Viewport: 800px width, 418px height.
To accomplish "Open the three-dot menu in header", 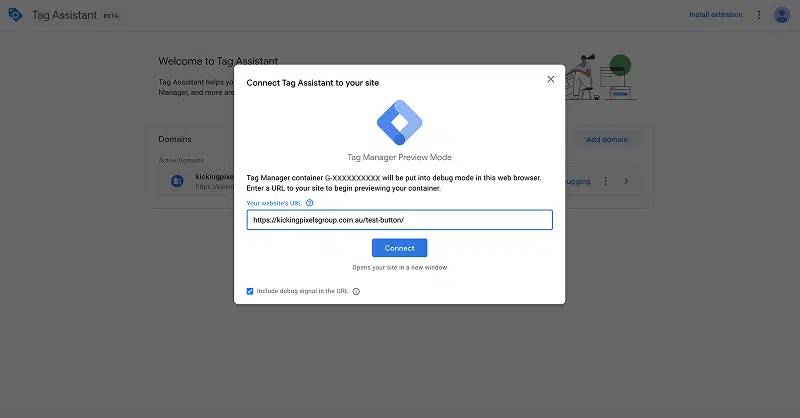I will (759, 15).
